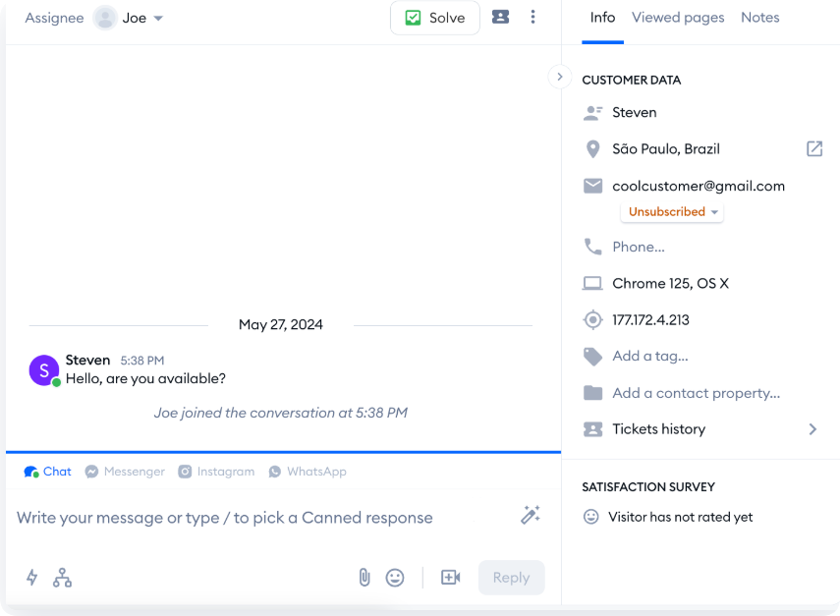Click the ticket icon beside Solve
This screenshot has width=840, height=616.
pyautogui.click(x=500, y=17)
